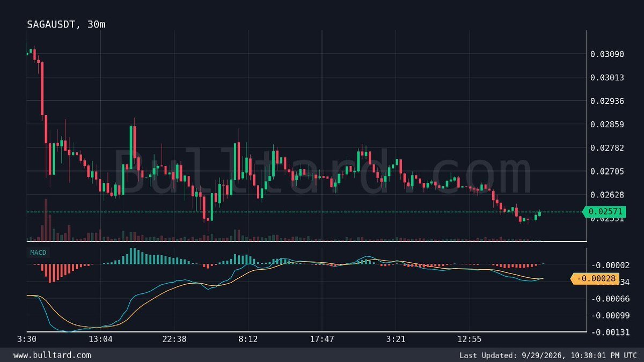
Task: Select the 0.02628 price axis label
Action: coord(607,195)
